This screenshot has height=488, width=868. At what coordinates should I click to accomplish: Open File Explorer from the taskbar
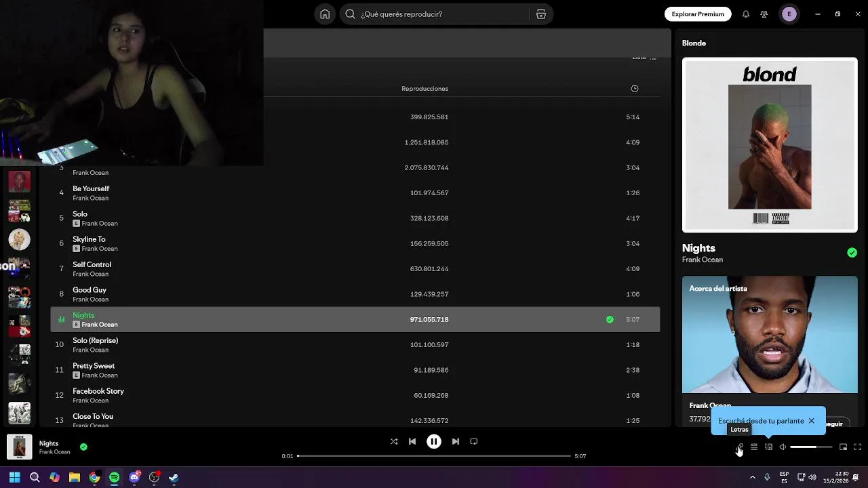(x=75, y=477)
